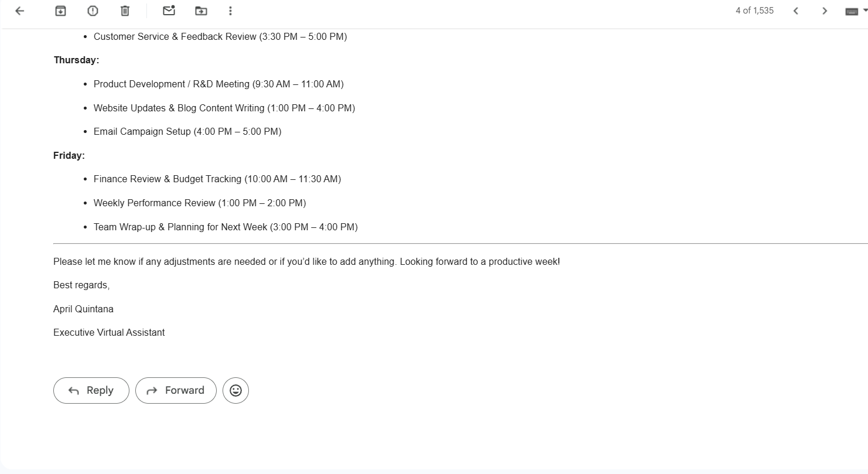The height and width of the screenshot is (474, 868).
Task: Go back to the inbox list
Action: (x=20, y=11)
